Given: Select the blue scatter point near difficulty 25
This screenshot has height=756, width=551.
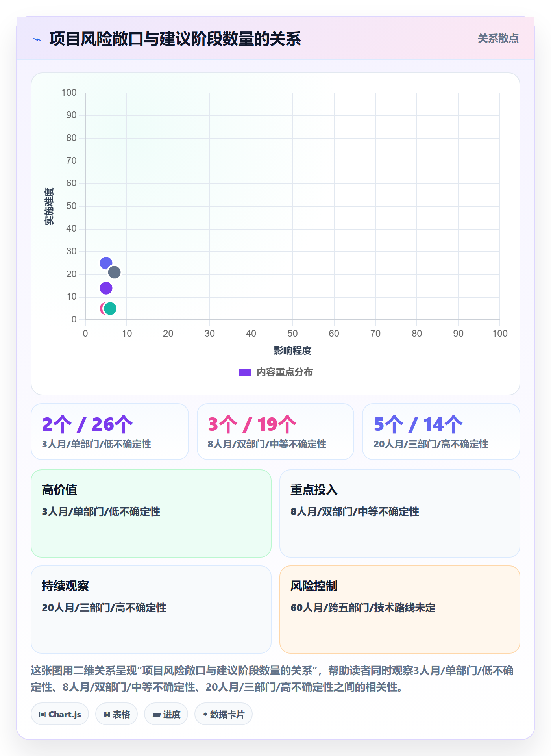Looking at the screenshot, I should point(106,263).
